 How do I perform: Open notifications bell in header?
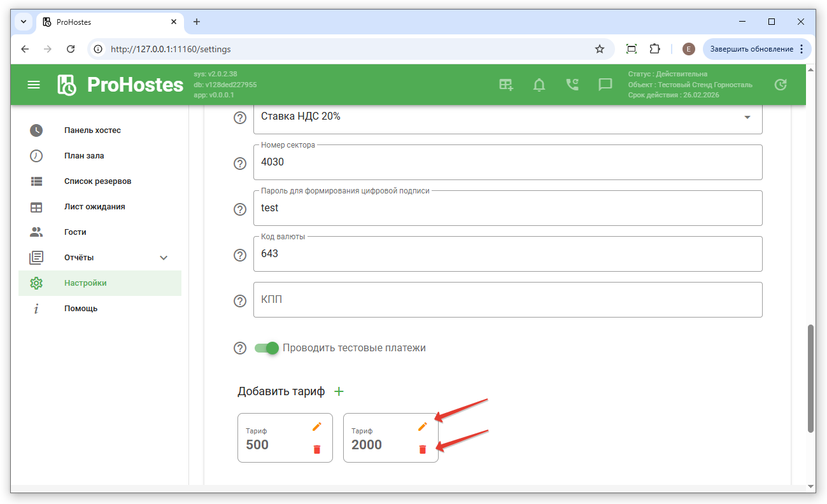pos(539,85)
